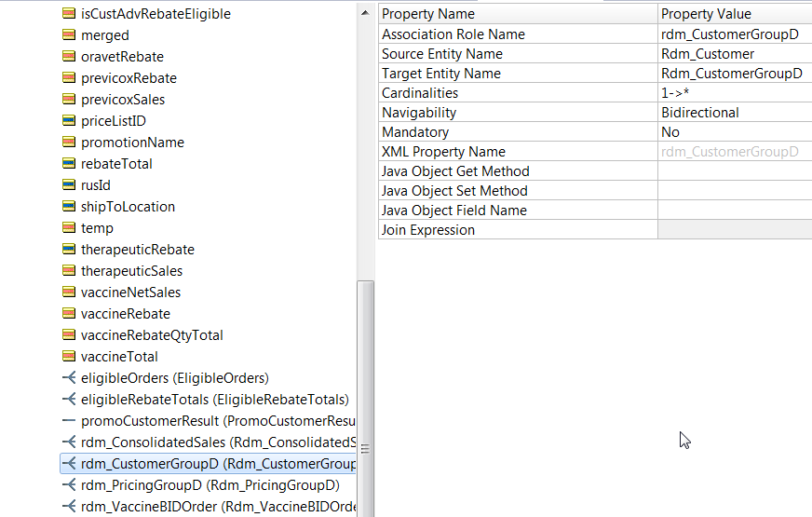Click the oravetRebate attribute icon

tap(68, 56)
